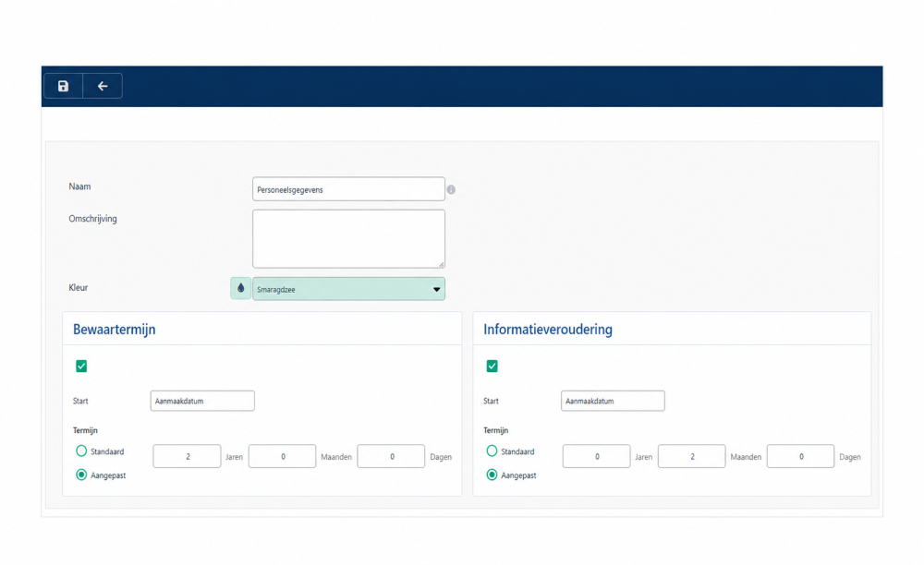924x565 pixels.
Task: Click the back arrow icon
Action: [103, 86]
